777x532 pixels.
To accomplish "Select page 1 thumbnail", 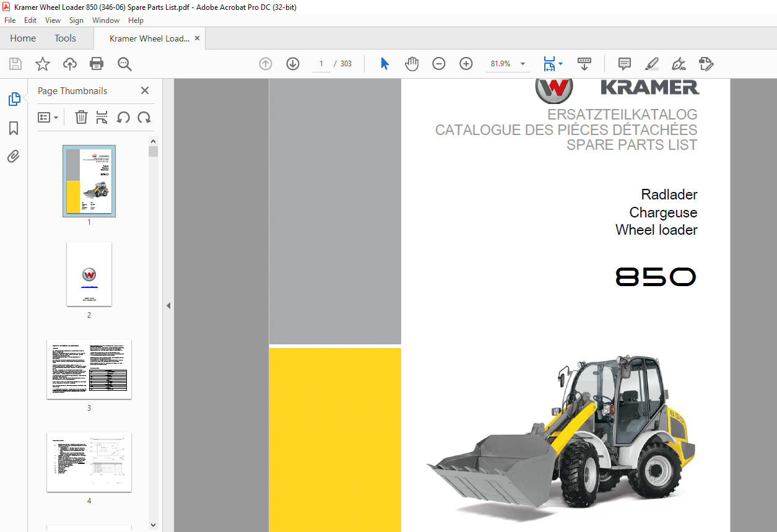I will click(x=89, y=181).
